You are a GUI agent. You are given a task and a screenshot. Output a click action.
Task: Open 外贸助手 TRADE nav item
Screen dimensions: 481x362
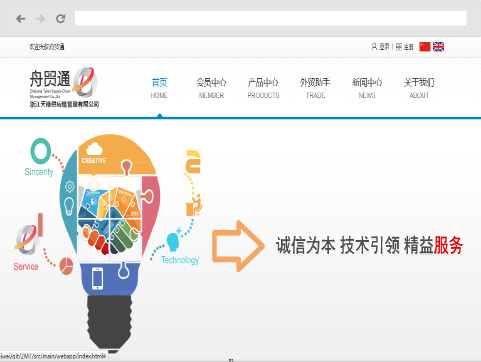[x=315, y=88]
